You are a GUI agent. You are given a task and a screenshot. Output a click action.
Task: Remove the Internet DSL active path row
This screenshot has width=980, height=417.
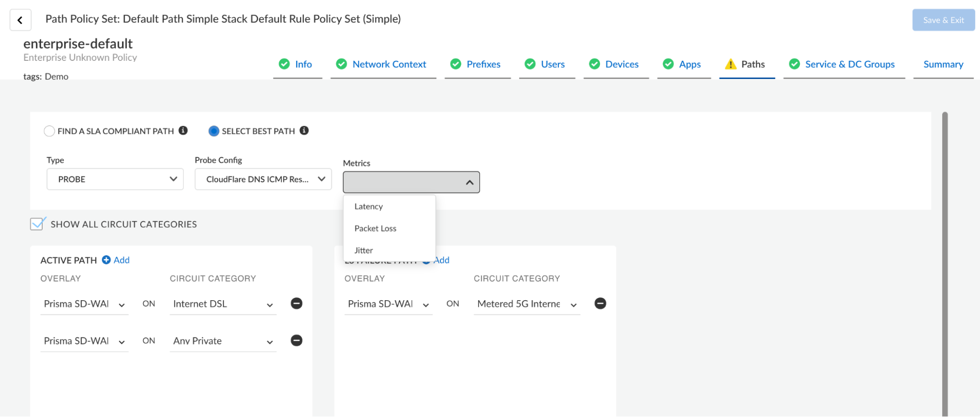click(x=296, y=304)
